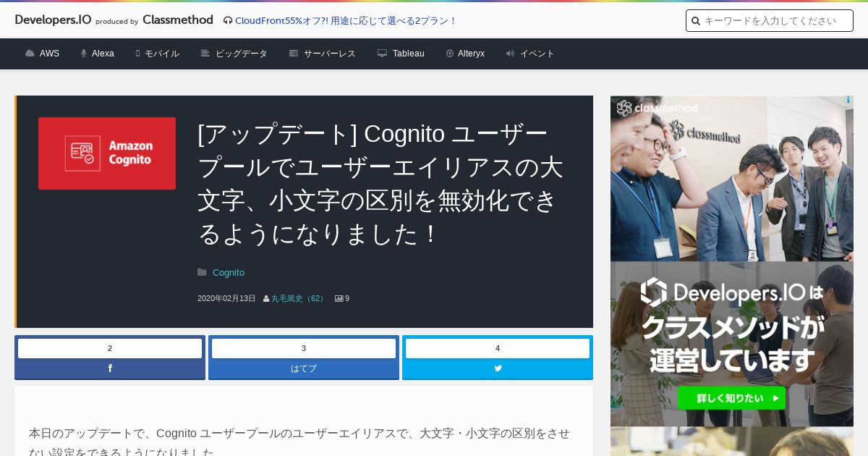Select the server icon next to サーバーレス
868x456 pixels.
[x=294, y=54]
